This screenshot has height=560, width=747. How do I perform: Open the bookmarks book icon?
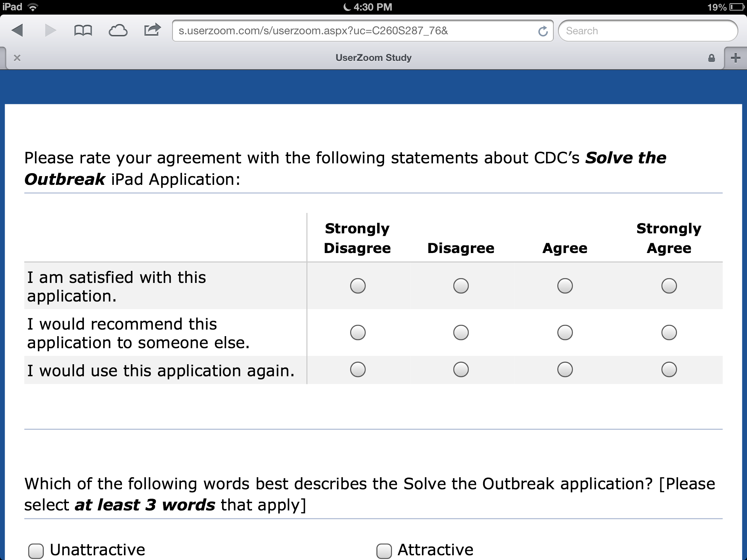coord(83,31)
